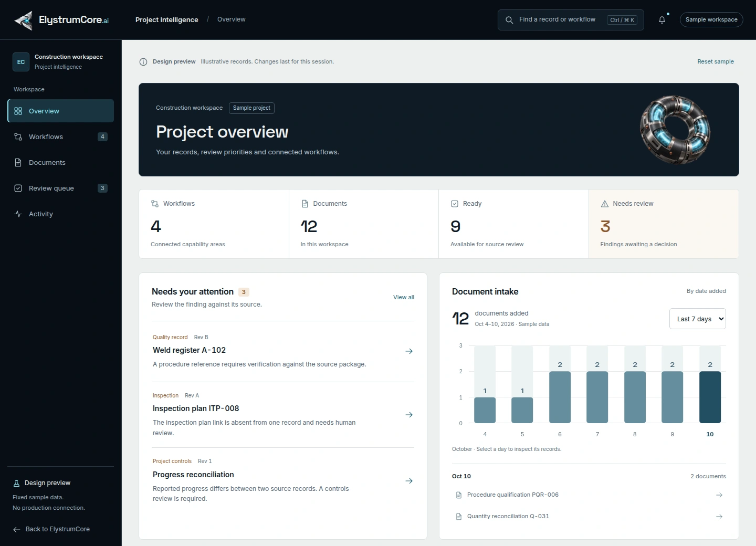Select the October 10 bar in chart
Viewport: 756px width, 546px height.
click(710, 397)
